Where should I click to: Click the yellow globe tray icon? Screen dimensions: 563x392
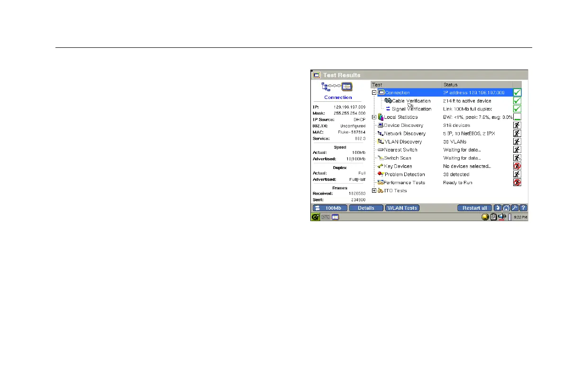tap(485, 217)
